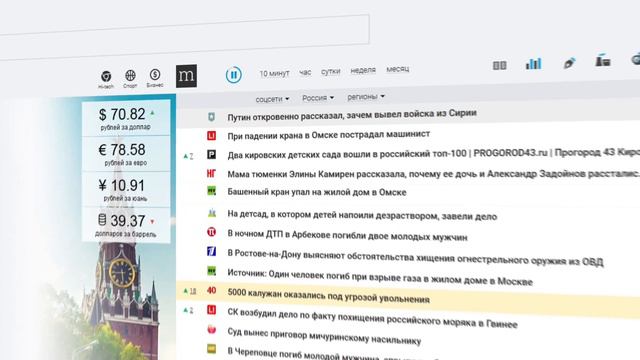Click source icon beside Ростов-на-Дону headline
The width and height of the screenshot is (640, 360).
211,251
